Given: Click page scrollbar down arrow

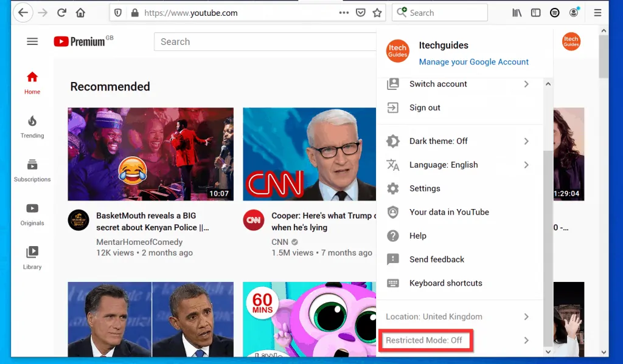Looking at the screenshot, I should coord(604,352).
